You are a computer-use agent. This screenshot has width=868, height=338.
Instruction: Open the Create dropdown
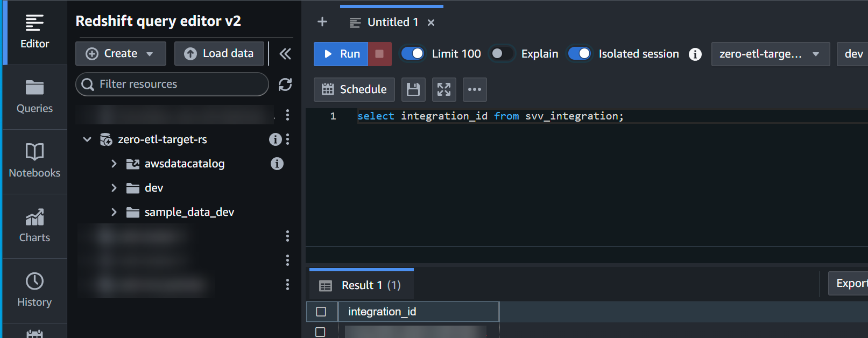121,54
